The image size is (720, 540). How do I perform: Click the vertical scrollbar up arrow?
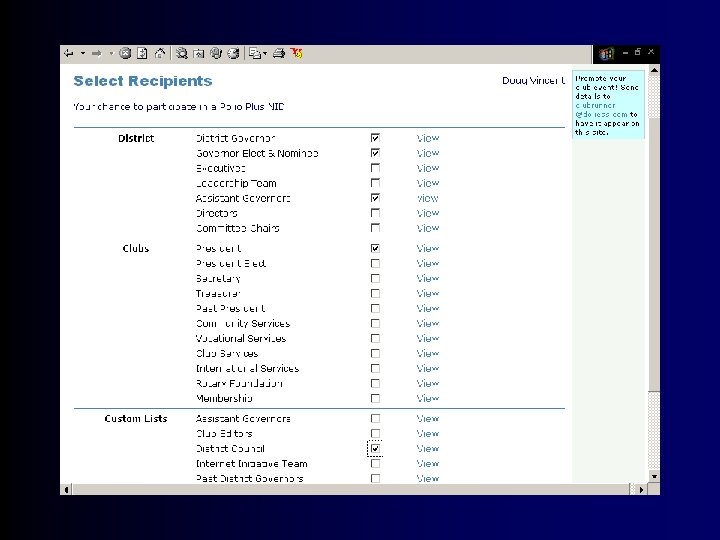coord(654,70)
